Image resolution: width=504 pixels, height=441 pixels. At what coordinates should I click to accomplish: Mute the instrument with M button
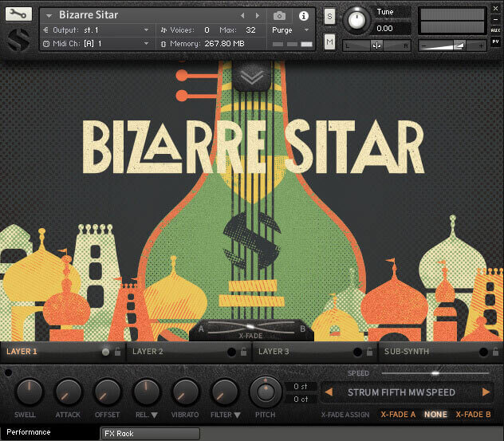pyautogui.click(x=329, y=41)
